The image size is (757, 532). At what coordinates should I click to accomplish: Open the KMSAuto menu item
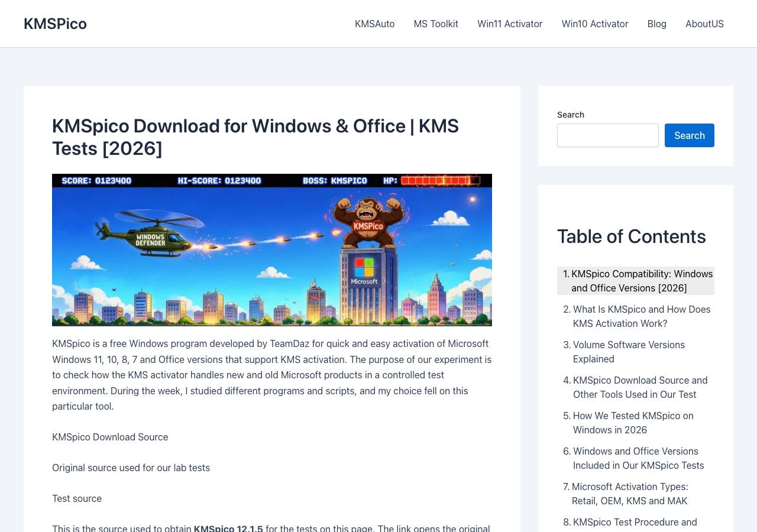[374, 24]
